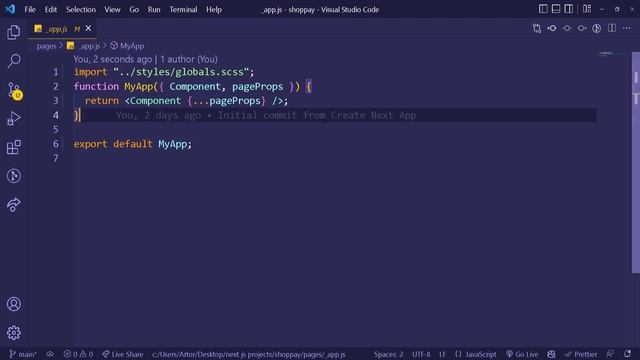
Task: Click the MyApp symbol breadcrumb
Action: [127, 46]
